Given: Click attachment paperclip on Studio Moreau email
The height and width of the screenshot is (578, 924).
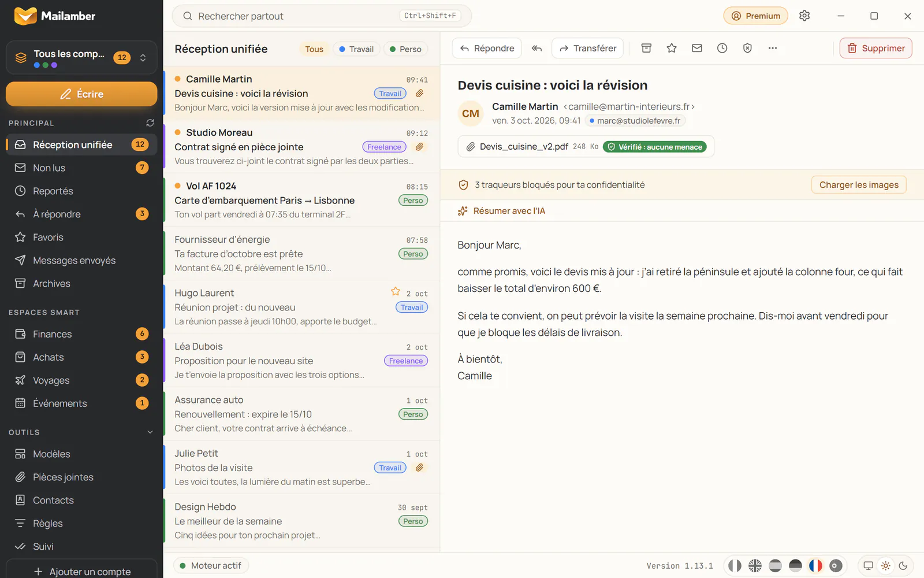Looking at the screenshot, I should (420, 147).
